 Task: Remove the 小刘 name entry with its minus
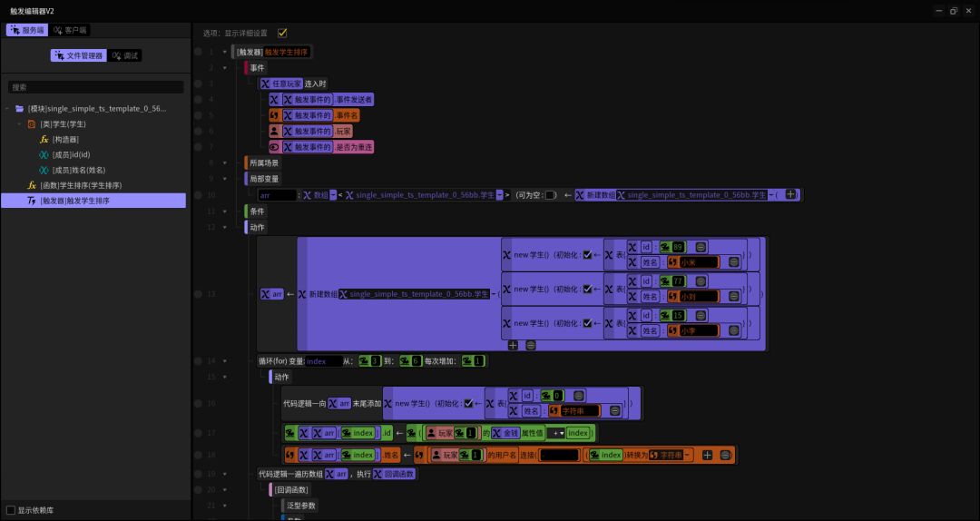(734, 297)
